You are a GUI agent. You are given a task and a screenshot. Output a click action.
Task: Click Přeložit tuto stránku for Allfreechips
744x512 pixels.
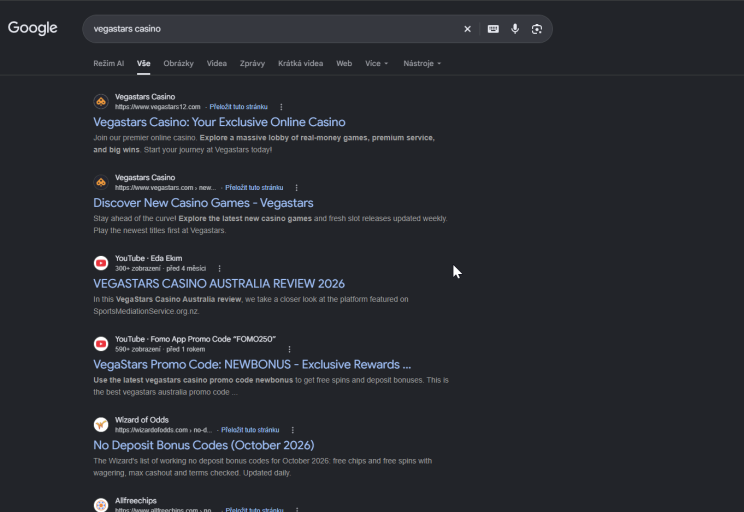click(254, 510)
